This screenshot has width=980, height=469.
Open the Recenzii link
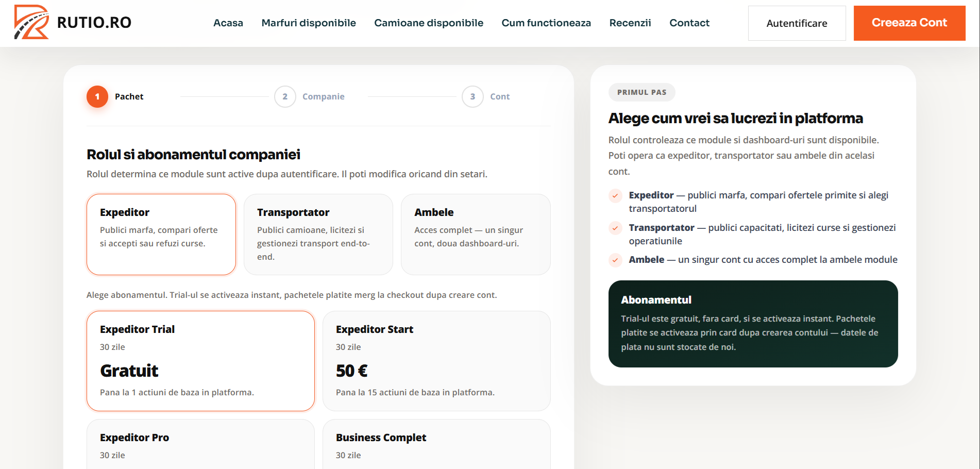click(x=630, y=23)
